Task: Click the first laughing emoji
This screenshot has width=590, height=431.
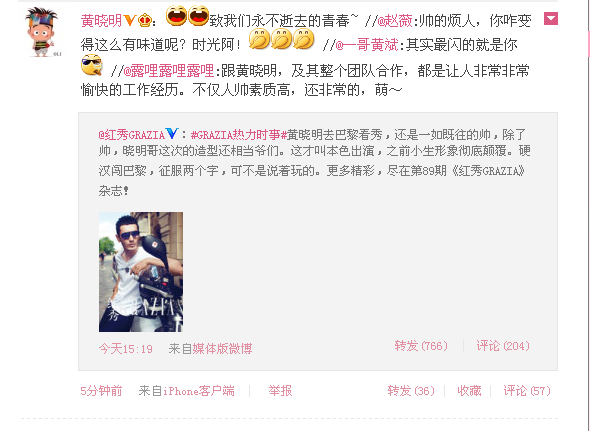Action: click(176, 16)
